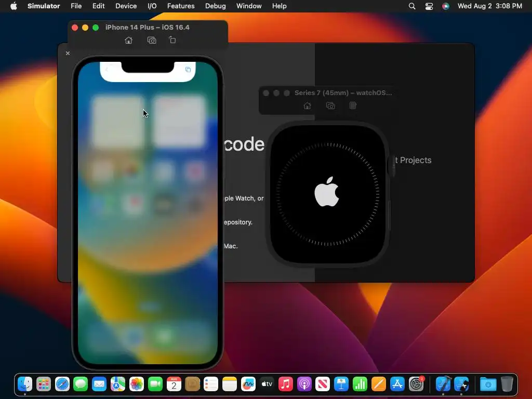Viewport: 532px width, 399px height.
Task: Open Freeform from the Dock
Action: (x=248, y=384)
